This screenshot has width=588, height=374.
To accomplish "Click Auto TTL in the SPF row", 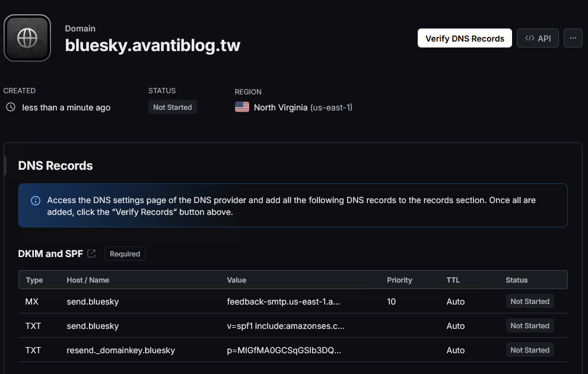I will 456,326.
